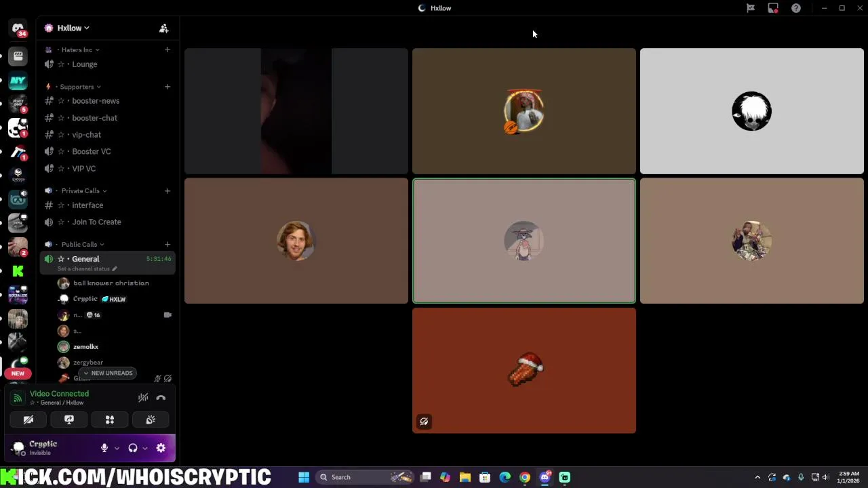Add channel to Private Calls
The height and width of the screenshot is (488, 868).
point(167,190)
